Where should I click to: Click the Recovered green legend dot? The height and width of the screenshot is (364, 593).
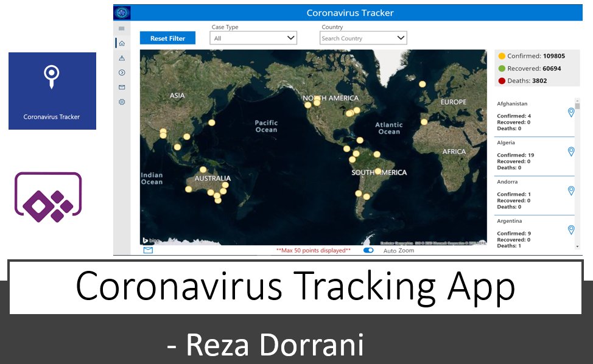pyautogui.click(x=502, y=68)
